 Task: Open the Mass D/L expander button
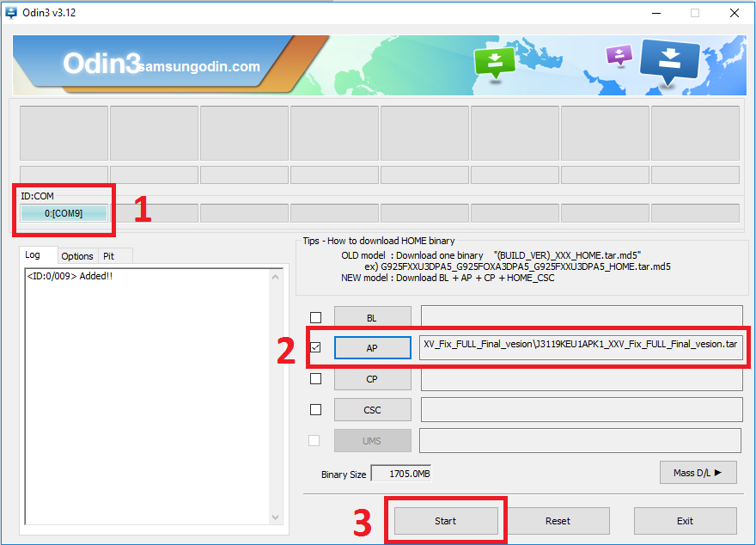pyautogui.click(x=698, y=472)
